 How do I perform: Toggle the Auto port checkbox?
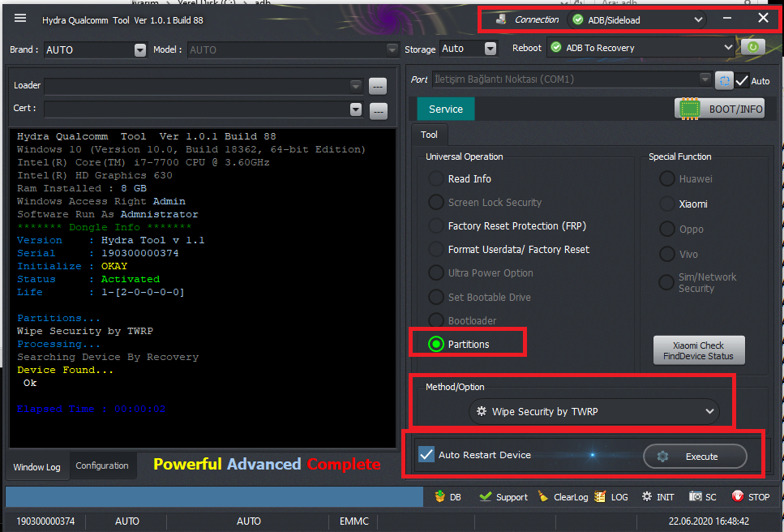[742, 80]
